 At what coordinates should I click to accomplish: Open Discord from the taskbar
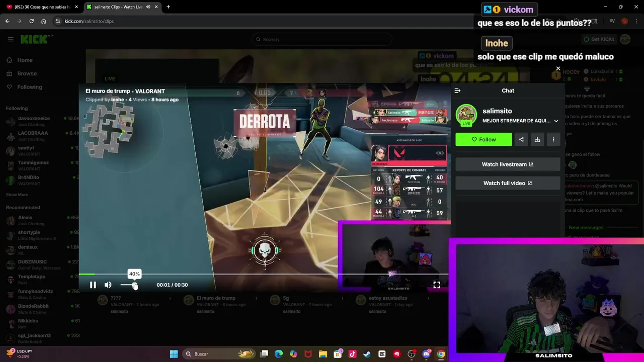[426, 354]
